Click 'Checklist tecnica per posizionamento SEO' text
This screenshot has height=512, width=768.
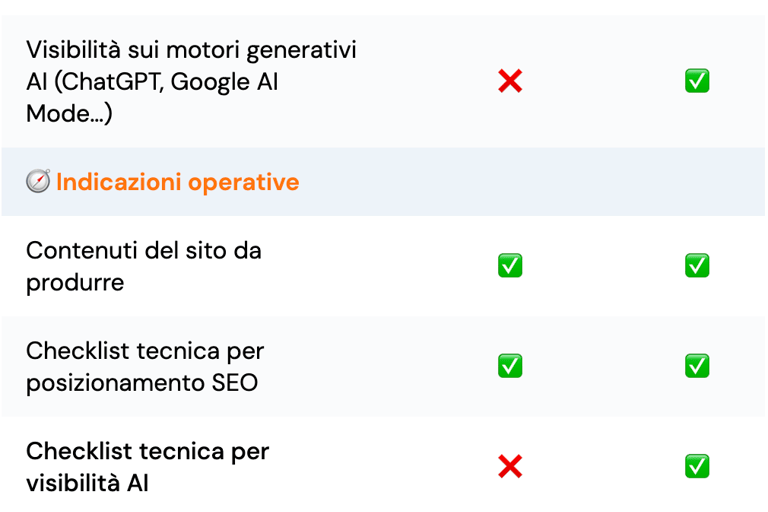coord(145,366)
